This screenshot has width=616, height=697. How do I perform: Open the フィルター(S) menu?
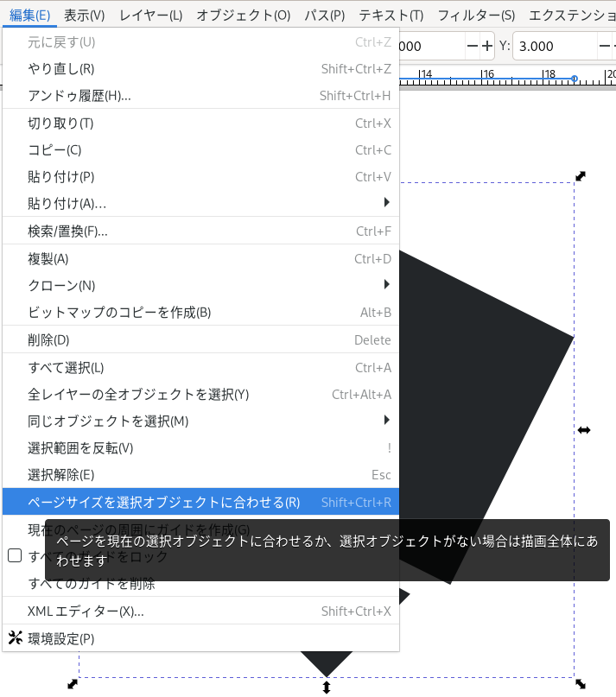pyautogui.click(x=476, y=16)
